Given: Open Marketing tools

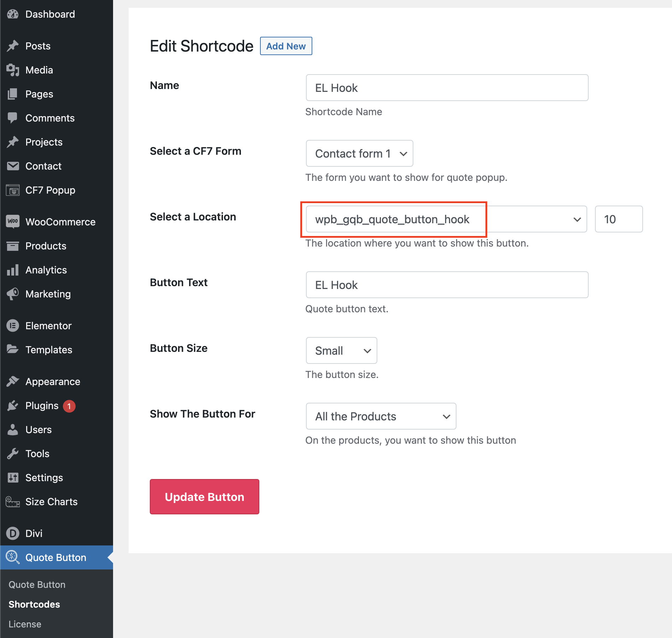Looking at the screenshot, I should [47, 294].
